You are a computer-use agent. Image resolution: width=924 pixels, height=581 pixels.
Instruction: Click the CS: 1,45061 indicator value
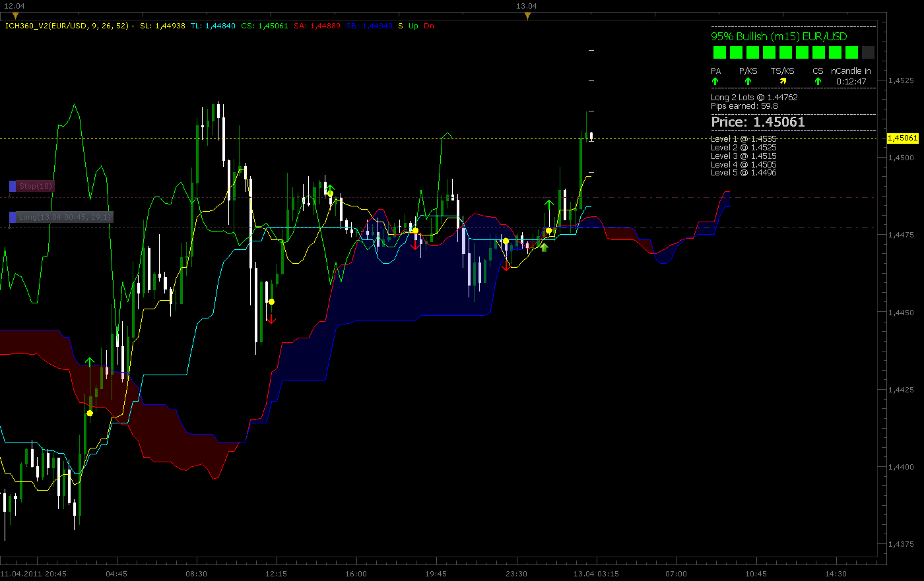pos(265,26)
